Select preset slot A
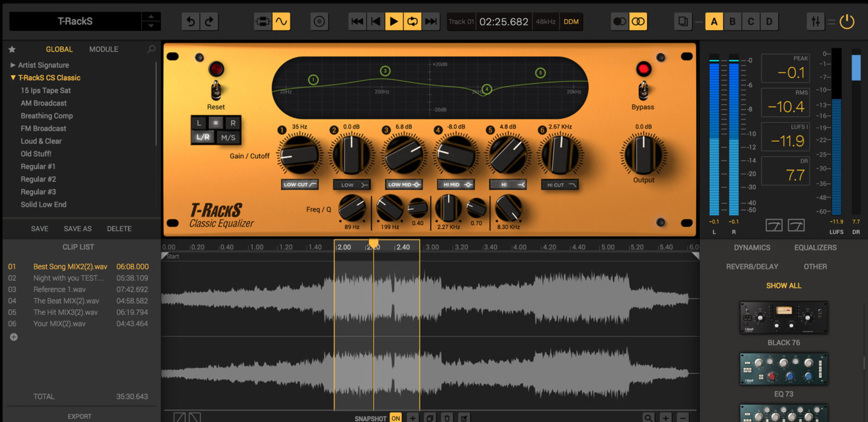868x422 pixels. 714,21
